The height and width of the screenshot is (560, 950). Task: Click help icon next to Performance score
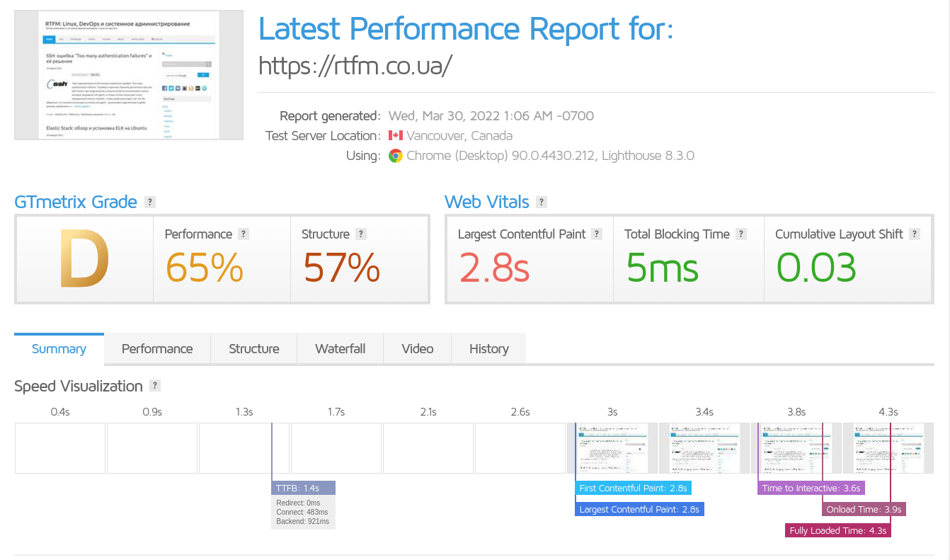244,234
